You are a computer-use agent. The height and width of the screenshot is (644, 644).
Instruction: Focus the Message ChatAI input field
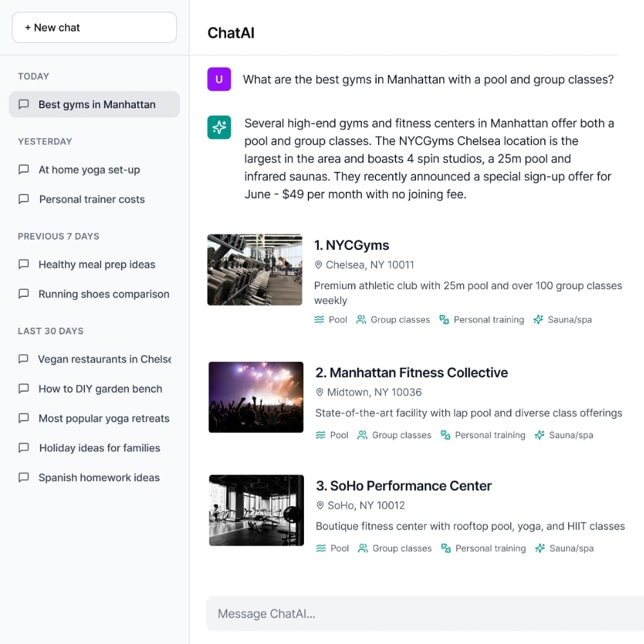tap(425, 614)
